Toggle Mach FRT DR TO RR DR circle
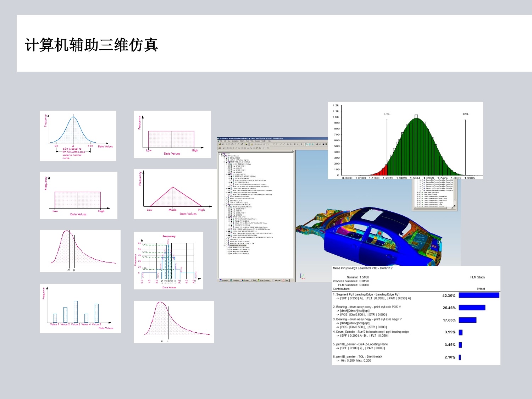 [x=229, y=250]
